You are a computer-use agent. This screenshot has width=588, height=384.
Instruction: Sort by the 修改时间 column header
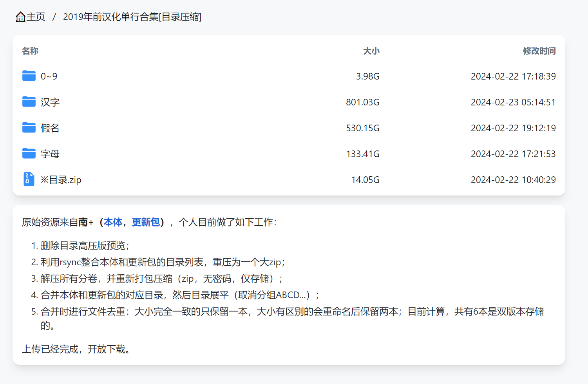(539, 51)
